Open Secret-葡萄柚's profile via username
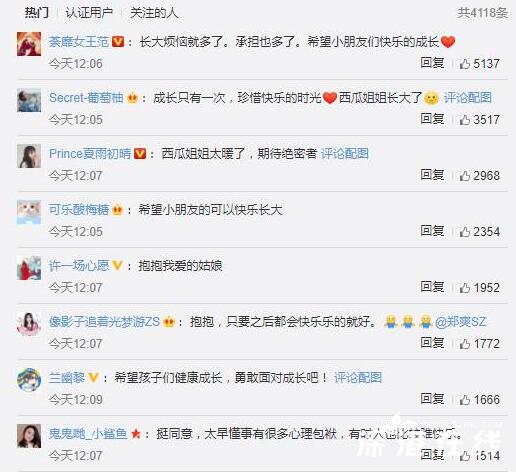The width and height of the screenshot is (516, 473). (86, 98)
